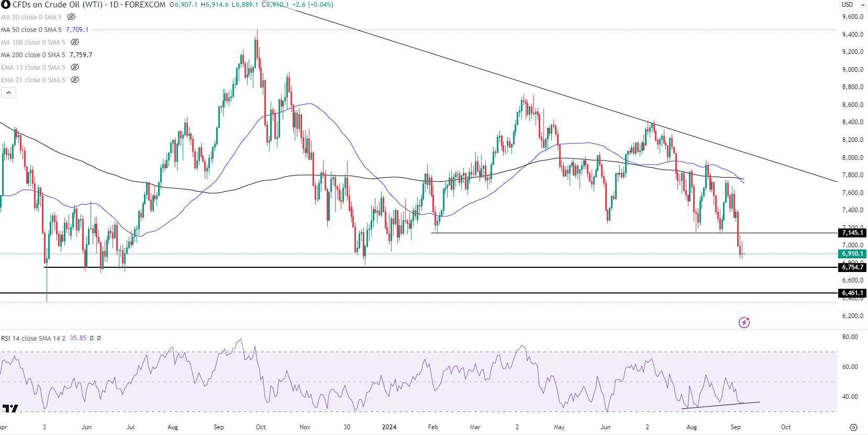Select the EMA 13 close legend text
868x435 pixels.
point(33,68)
